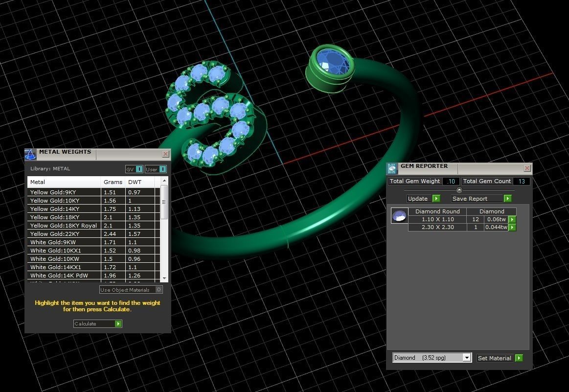Click the green arrow next to Set Material
Viewport: 569px width, 392px height.
(x=519, y=358)
